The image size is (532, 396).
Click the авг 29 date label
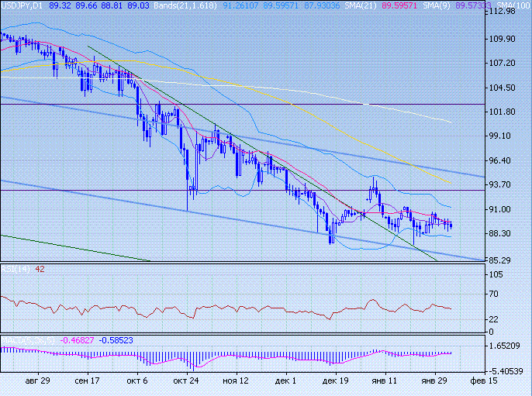[x=38, y=382]
